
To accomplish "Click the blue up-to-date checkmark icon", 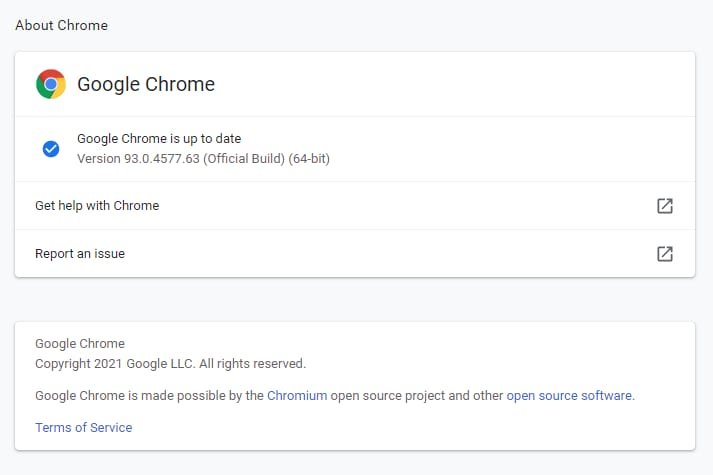I will coord(51,149).
